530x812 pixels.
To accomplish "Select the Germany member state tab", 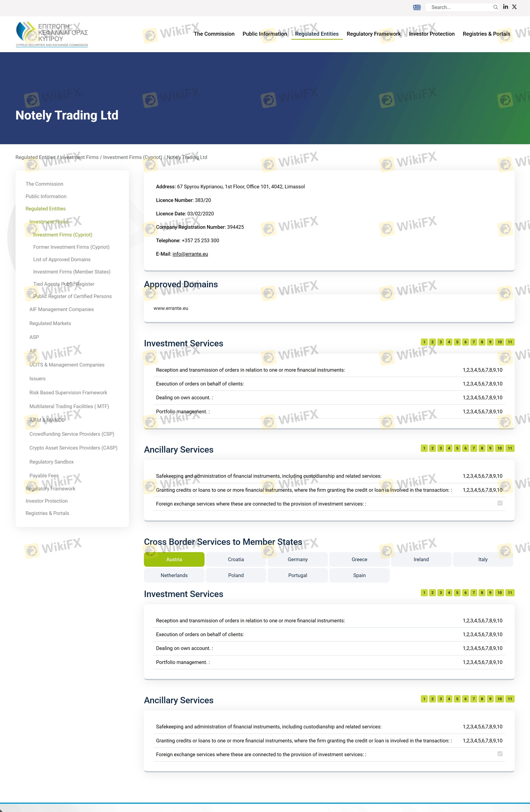I will point(298,559).
